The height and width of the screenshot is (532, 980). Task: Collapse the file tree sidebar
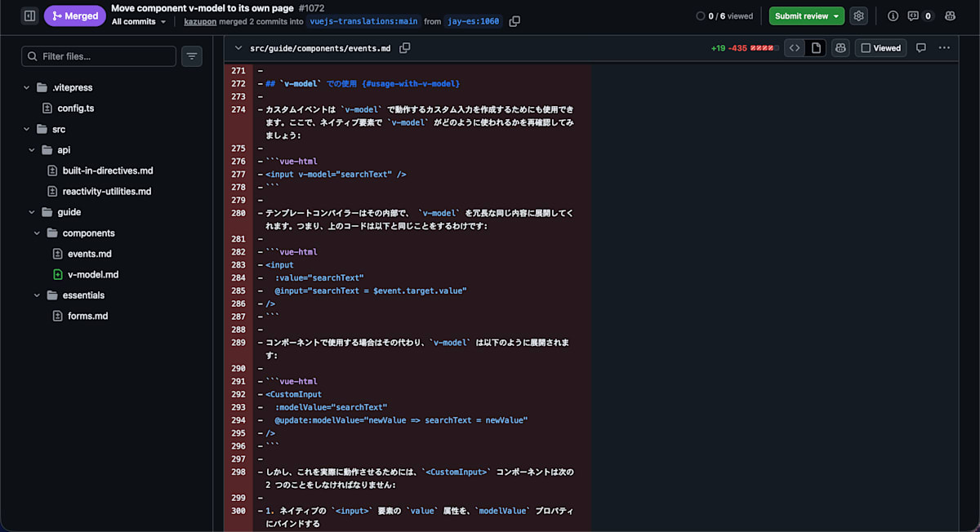pyautogui.click(x=29, y=16)
